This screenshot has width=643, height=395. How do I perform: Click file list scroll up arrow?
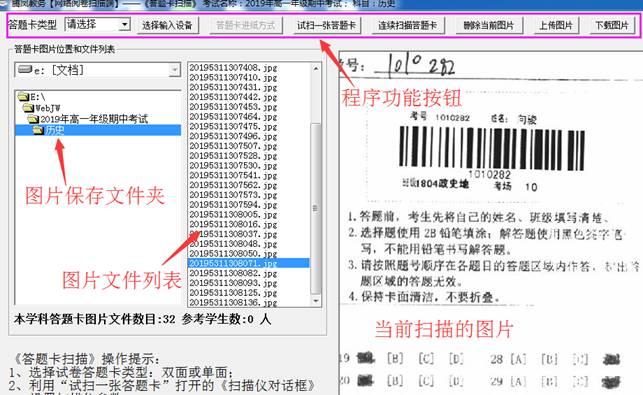(x=315, y=68)
